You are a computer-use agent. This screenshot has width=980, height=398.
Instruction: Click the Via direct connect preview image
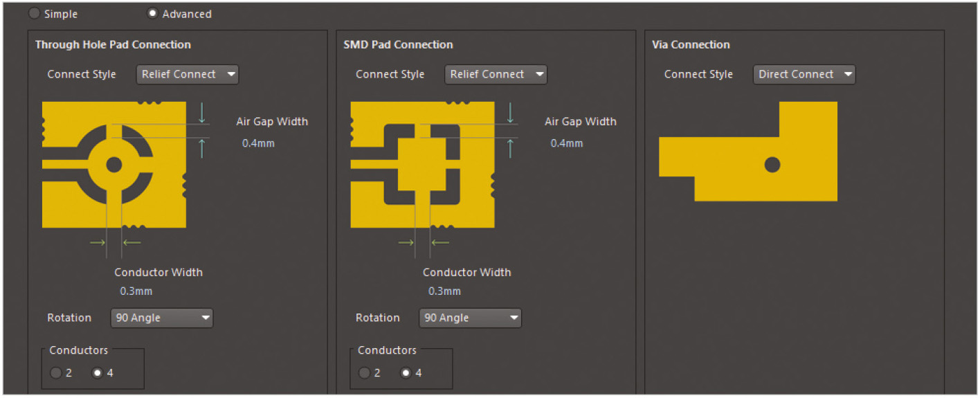748,152
